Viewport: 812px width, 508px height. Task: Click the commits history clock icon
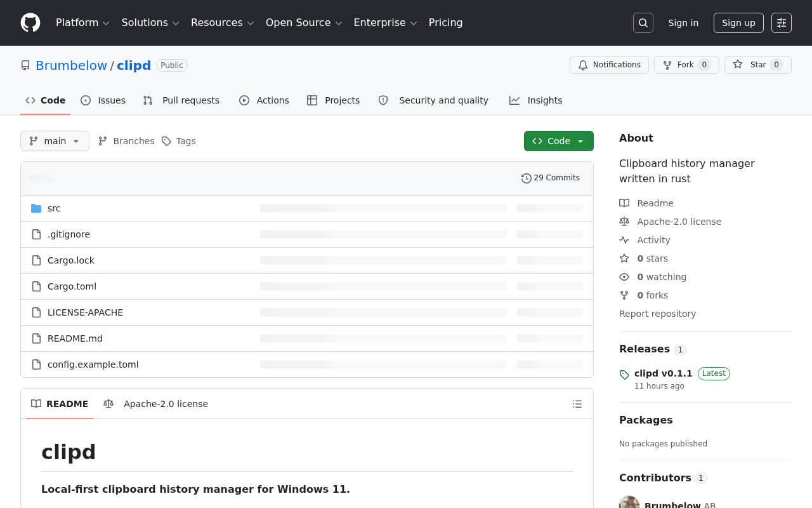coord(527,178)
